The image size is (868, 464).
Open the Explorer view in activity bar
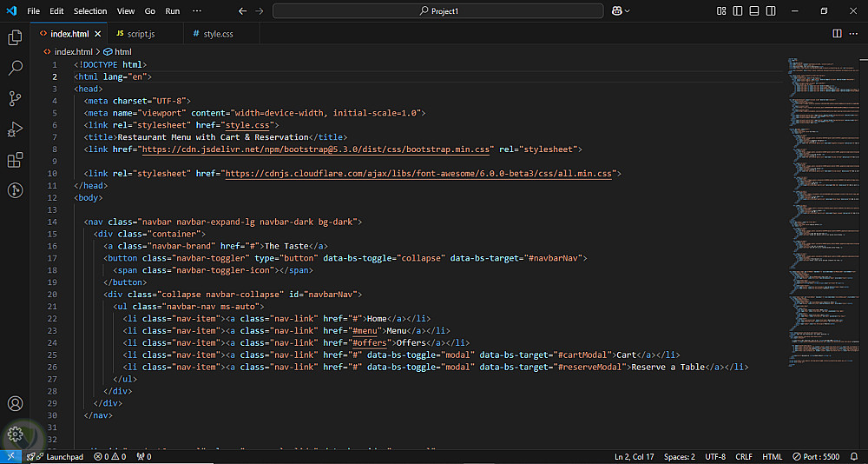pyautogui.click(x=15, y=37)
